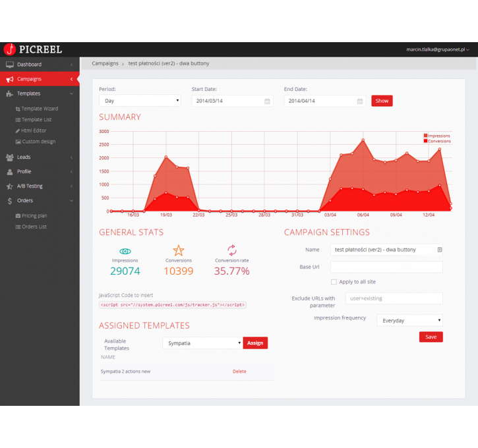Click the Template List icon
478x448 pixels.
tap(18, 120)
